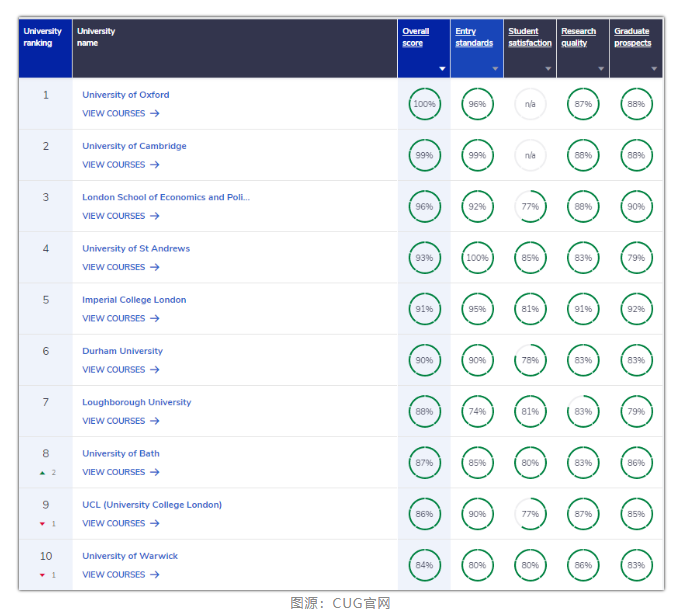684x612 pixels.
Task: Click VIEW COURSES for Cambridge
Action: (113, 164)
